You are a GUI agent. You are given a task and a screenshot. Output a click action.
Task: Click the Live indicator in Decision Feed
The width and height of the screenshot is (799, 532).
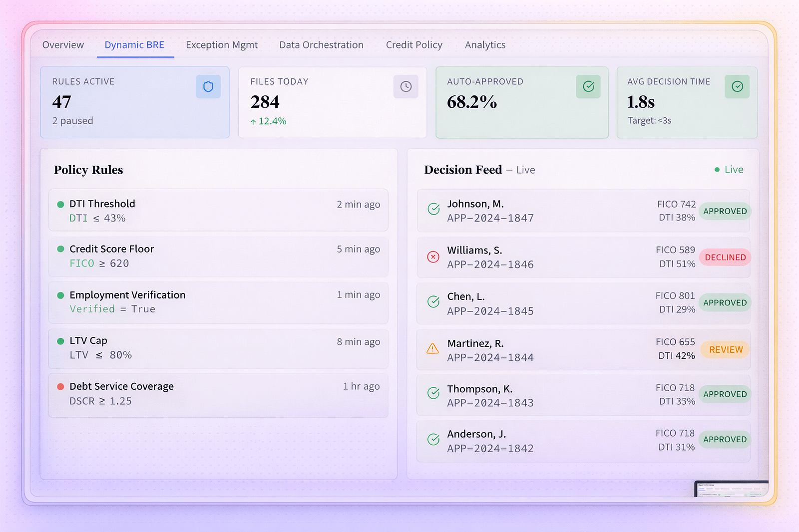tap(729, 170)
